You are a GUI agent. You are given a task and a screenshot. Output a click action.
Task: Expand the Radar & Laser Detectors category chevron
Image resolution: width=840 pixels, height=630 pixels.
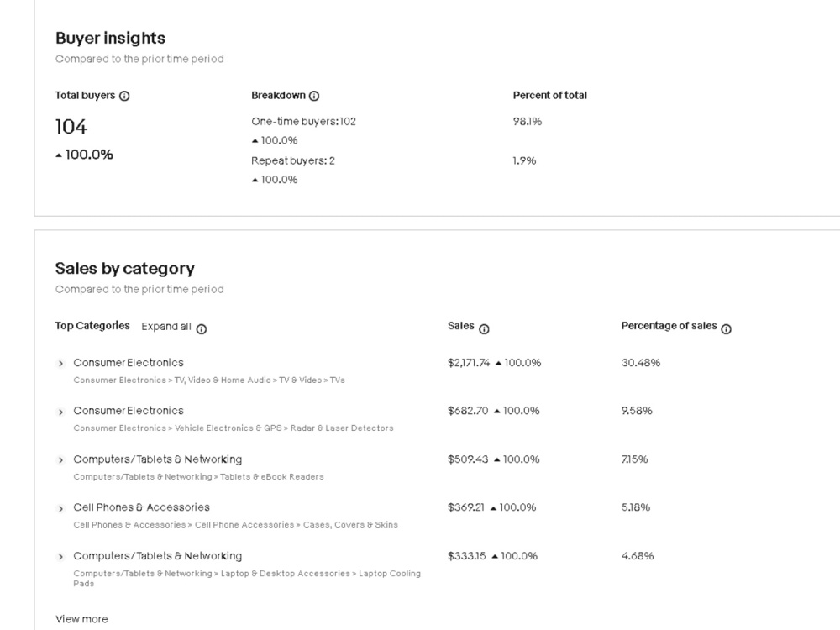coord(60,412)
